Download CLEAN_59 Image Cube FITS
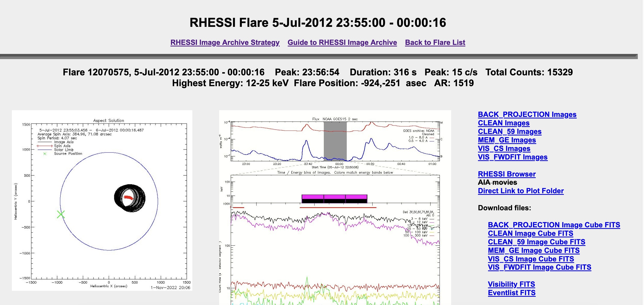The height and width of the screenshot is (305, 644). (x=536, y=242)
